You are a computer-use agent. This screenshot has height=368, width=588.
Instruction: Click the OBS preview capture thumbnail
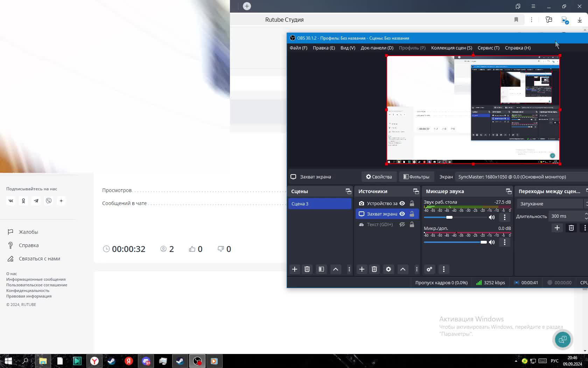click(x=473, y=110)
